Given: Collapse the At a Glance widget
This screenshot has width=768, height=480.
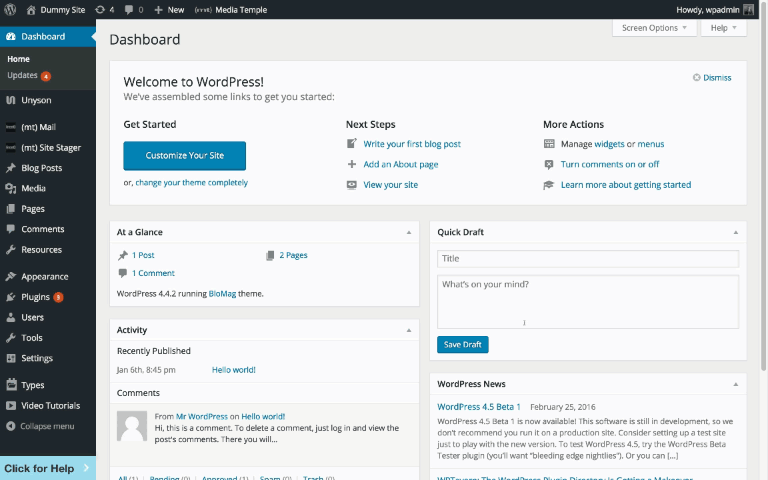Looking at the screenshot, I should (408, 232).
